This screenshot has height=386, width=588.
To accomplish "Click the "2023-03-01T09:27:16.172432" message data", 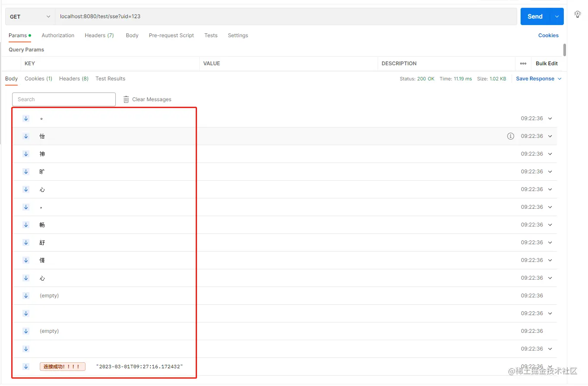I will coord(140,367).
